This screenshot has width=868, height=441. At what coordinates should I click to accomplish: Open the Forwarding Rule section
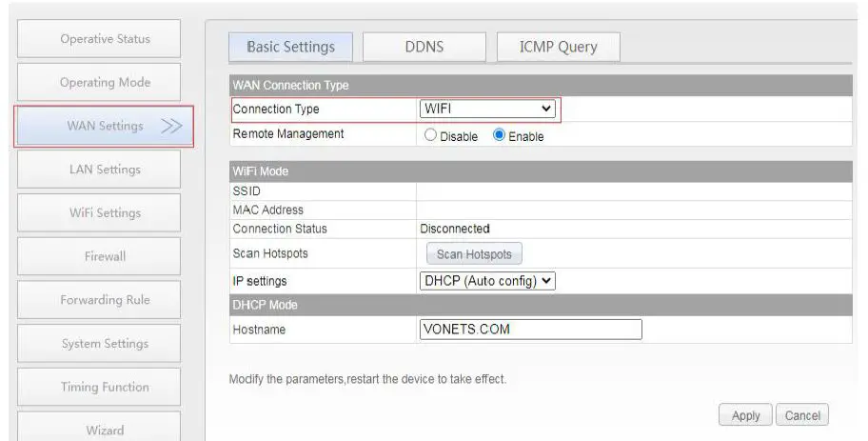pyautogui.click(x=105, y=300)
